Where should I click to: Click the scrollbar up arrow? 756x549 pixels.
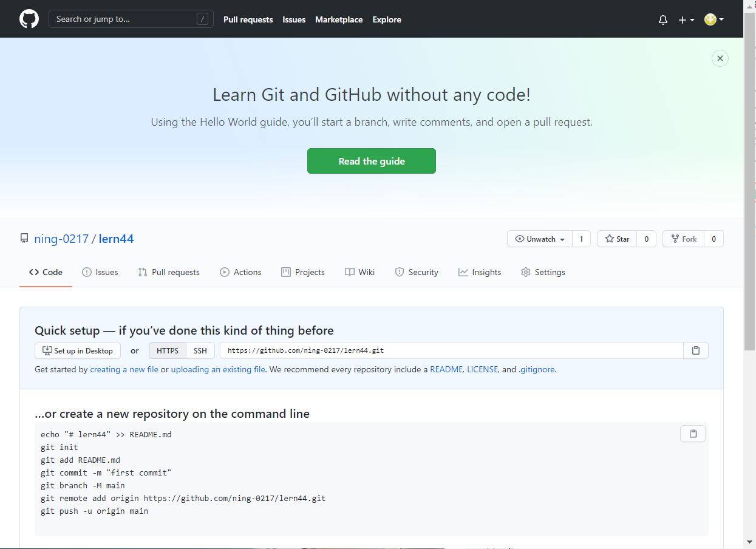[750, 5]
